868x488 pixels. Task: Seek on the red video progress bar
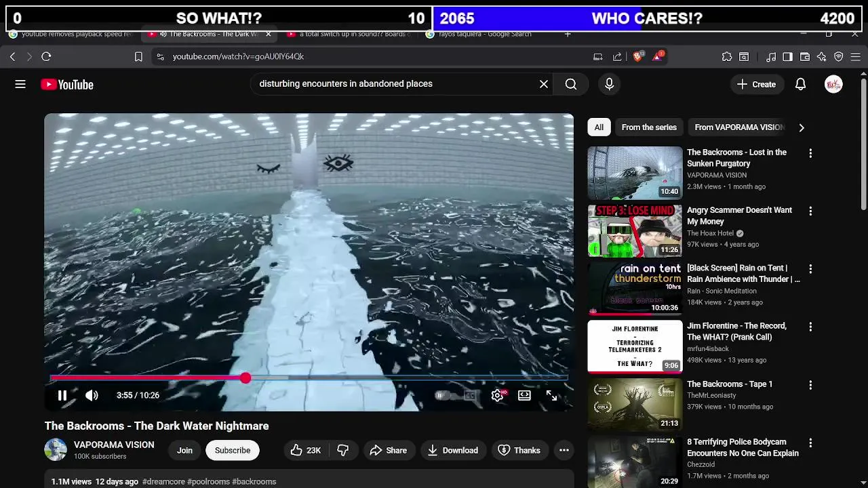tap(309, 378)
